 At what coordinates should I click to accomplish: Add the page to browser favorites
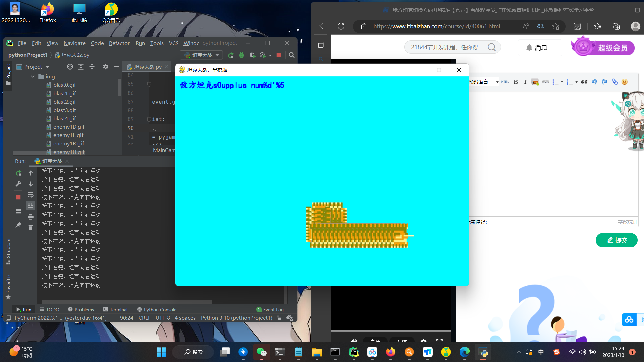[x=556, y=26]
